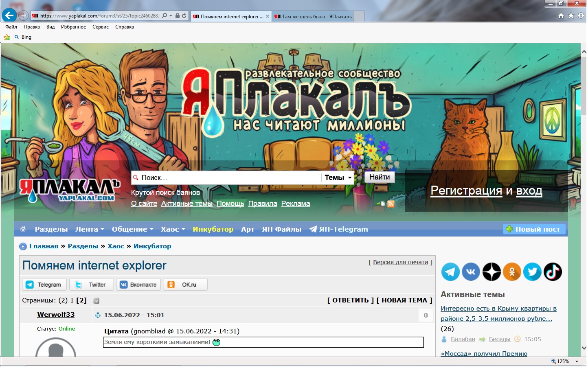Share the topic via OK.ru button
This screenshot has height=368, width=588.
pyautogui.click(x=186, y=285)
